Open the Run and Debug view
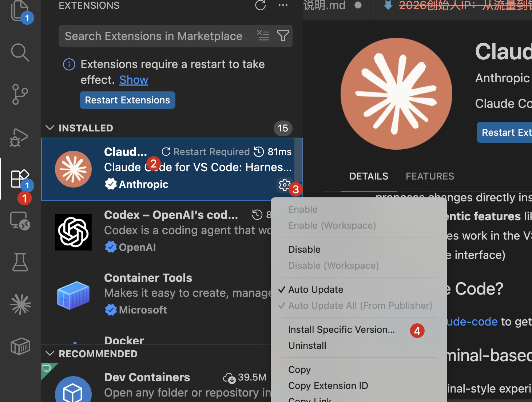532x402 pixels. point(19,137)
